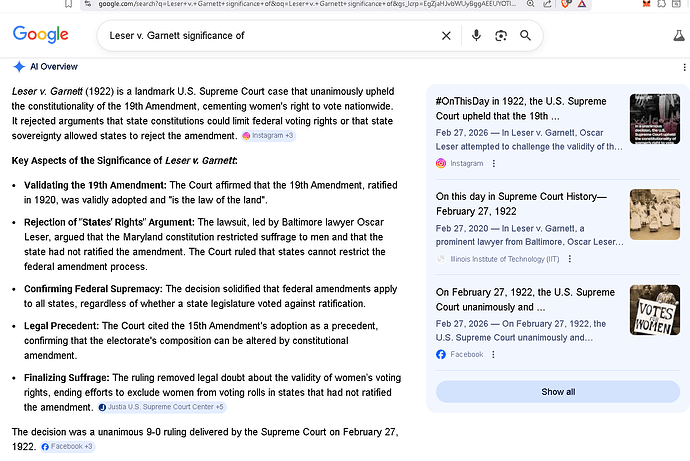
Task: Clear the search box text
Action: (x=446, y=36)
